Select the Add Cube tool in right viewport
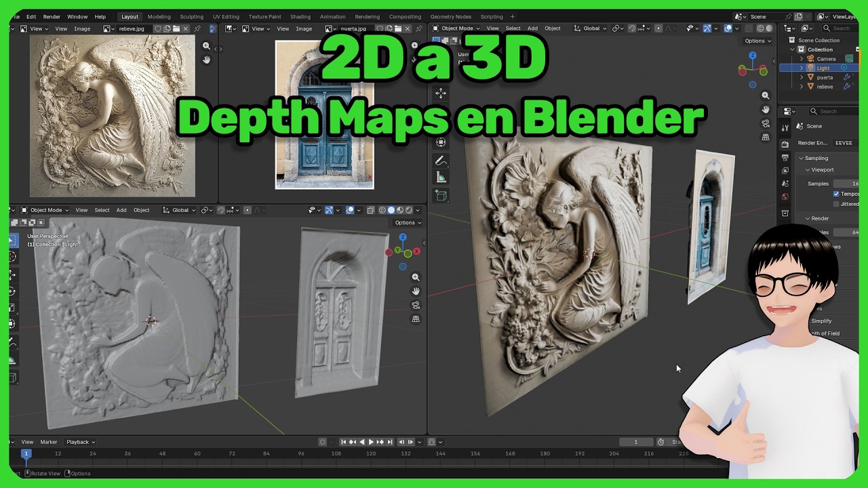868x488 pixels. [x=441, y=195]
